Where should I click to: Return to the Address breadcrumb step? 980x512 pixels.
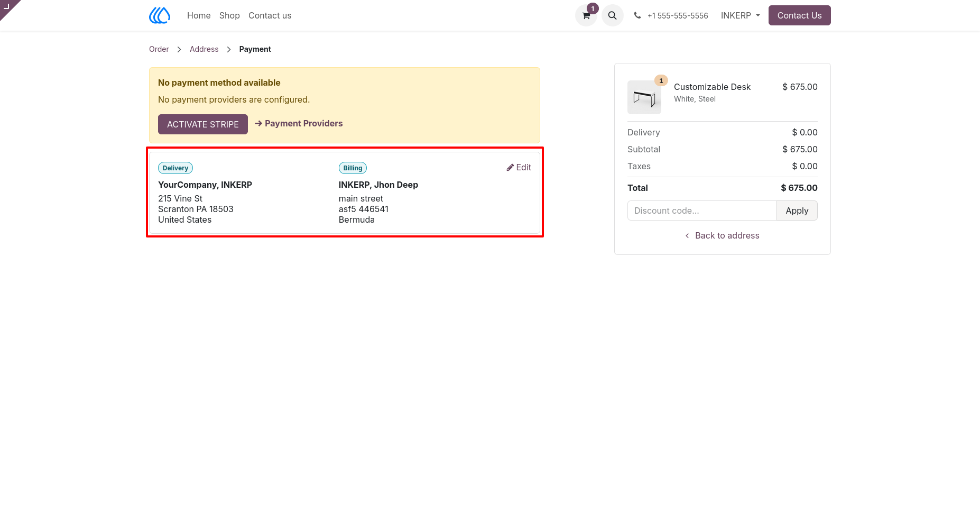(x=204, y=49)
